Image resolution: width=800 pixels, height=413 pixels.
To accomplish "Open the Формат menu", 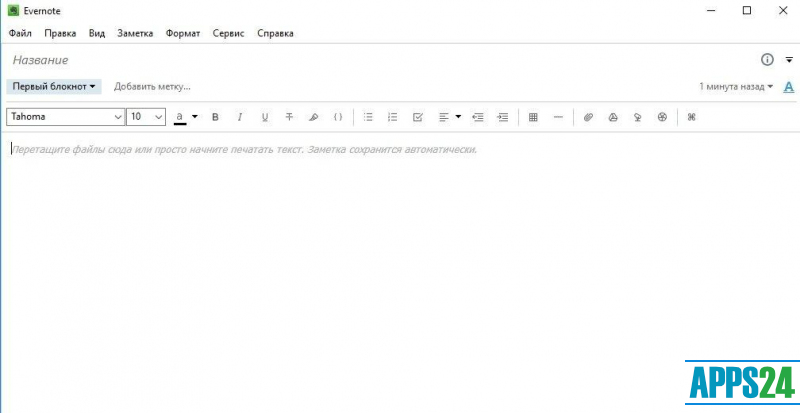I will coord(183,33).
